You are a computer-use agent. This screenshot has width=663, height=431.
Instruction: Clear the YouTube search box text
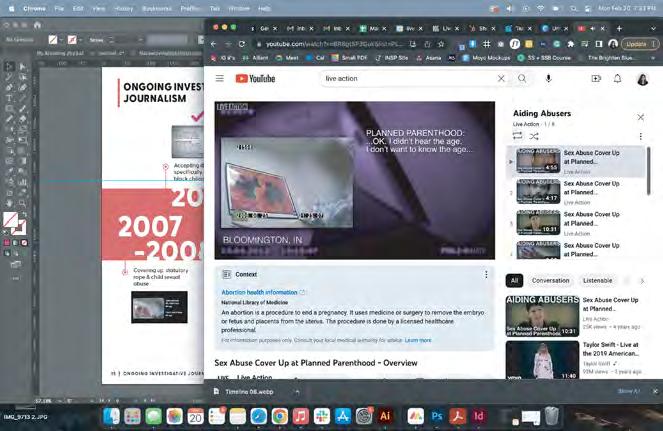[501, 78]
